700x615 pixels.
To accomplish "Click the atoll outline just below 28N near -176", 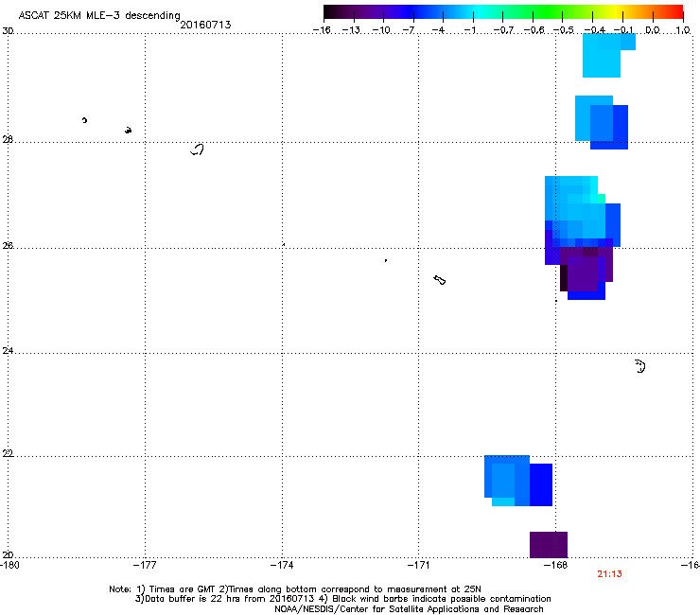I will tap(197, 149).
